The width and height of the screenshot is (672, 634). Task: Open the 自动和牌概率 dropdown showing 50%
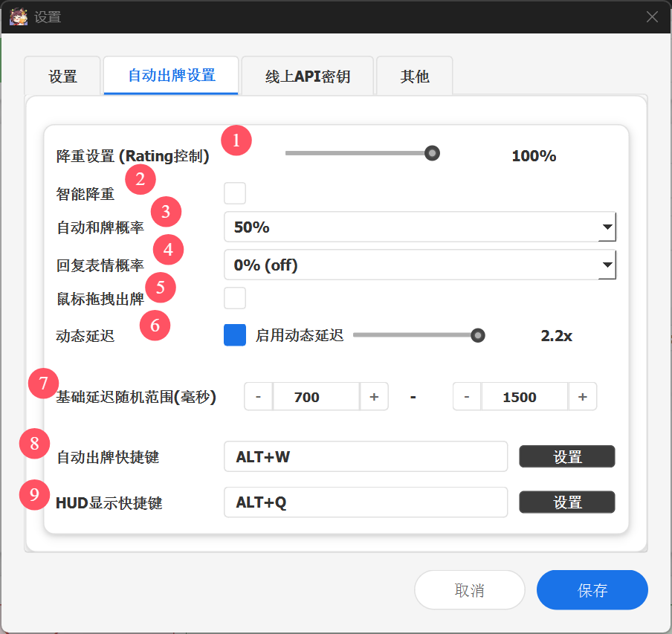[420, 227]
